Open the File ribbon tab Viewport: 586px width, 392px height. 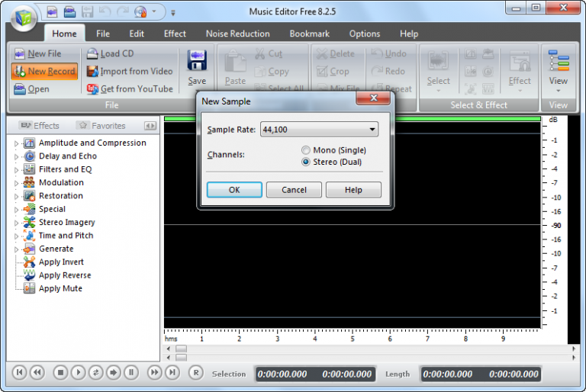tap(103, 34)
